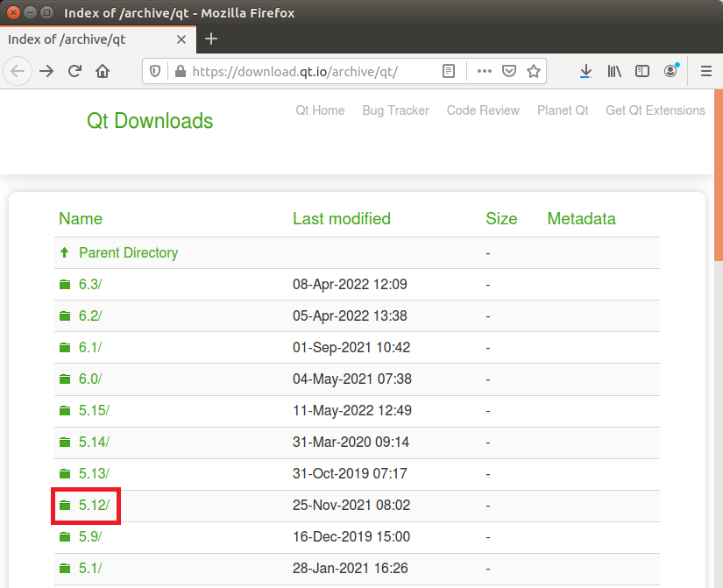Save page to Pocket
This screenshot has width=723, height=588.
point(508,71)
